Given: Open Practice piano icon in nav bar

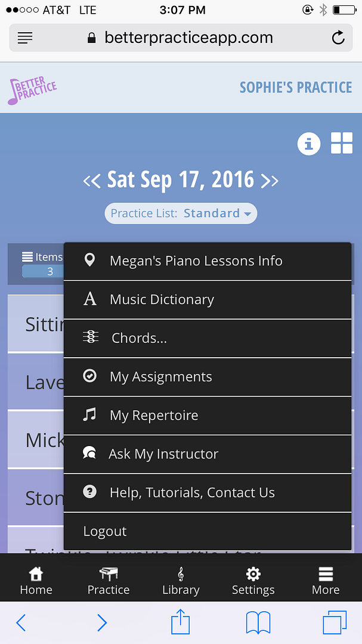Looking at the screenshot, I should tap(109, 580).
